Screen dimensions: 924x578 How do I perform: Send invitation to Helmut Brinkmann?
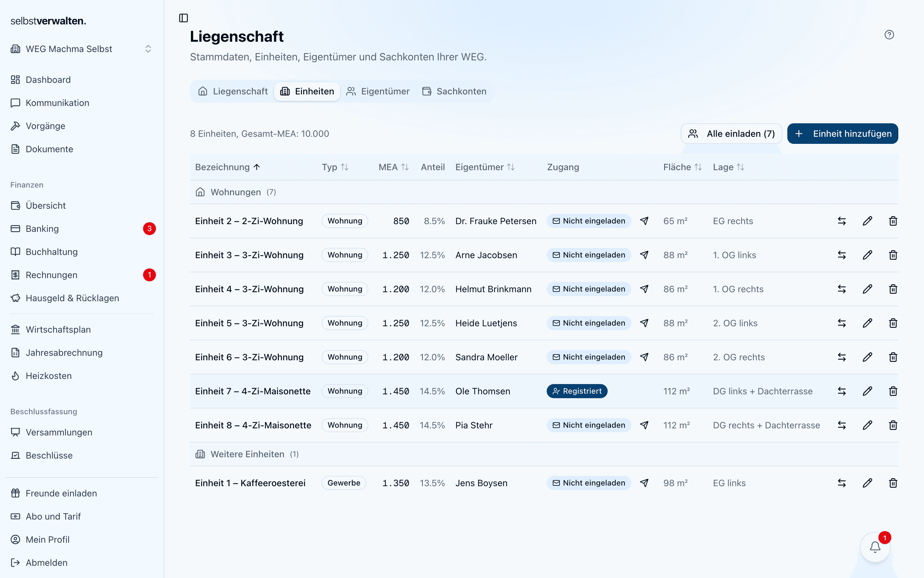pyautogui.click(x=644, y=289)
